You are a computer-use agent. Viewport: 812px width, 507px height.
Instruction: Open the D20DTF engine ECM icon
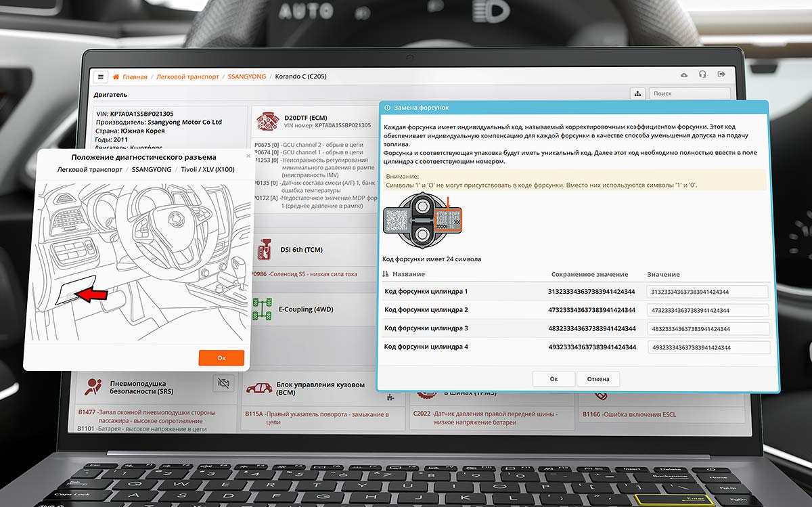[265, 121]
